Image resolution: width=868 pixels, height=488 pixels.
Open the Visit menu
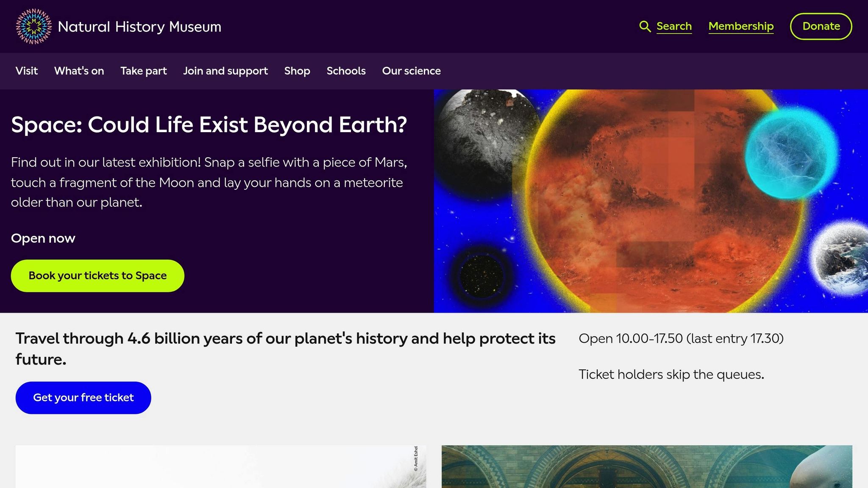point(26,71)
